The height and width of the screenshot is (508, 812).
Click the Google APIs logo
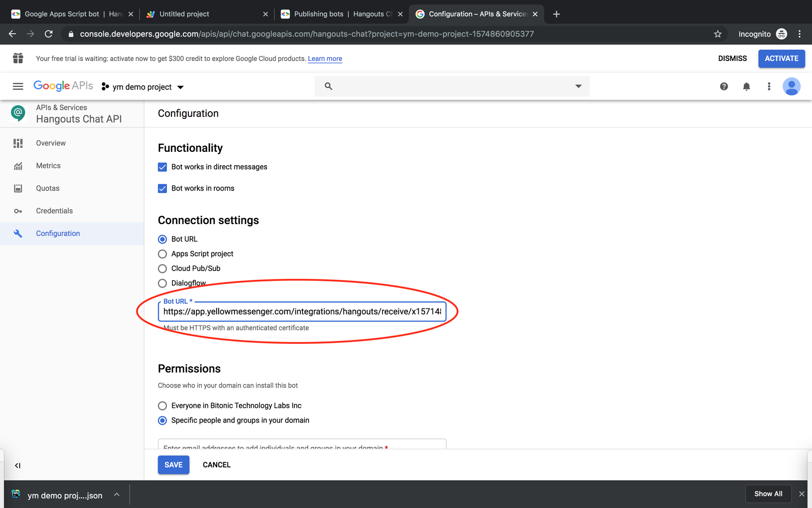[x=63, y=86]
